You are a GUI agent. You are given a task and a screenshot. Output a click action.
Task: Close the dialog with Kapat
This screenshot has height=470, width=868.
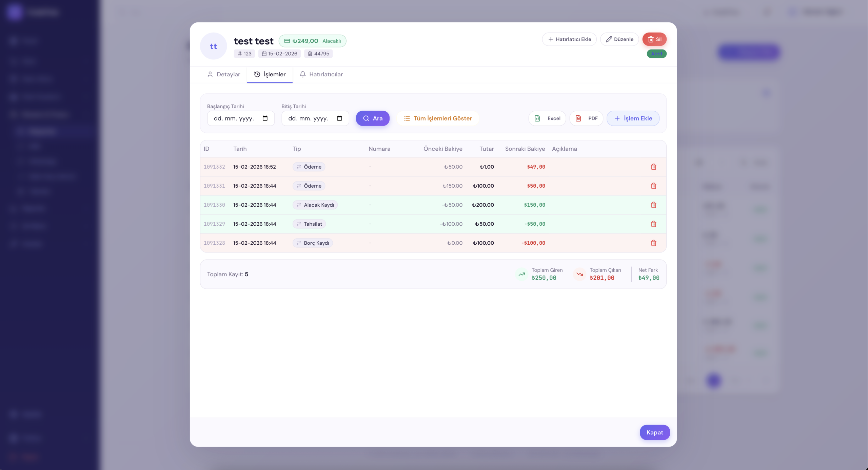click(654, 432)
